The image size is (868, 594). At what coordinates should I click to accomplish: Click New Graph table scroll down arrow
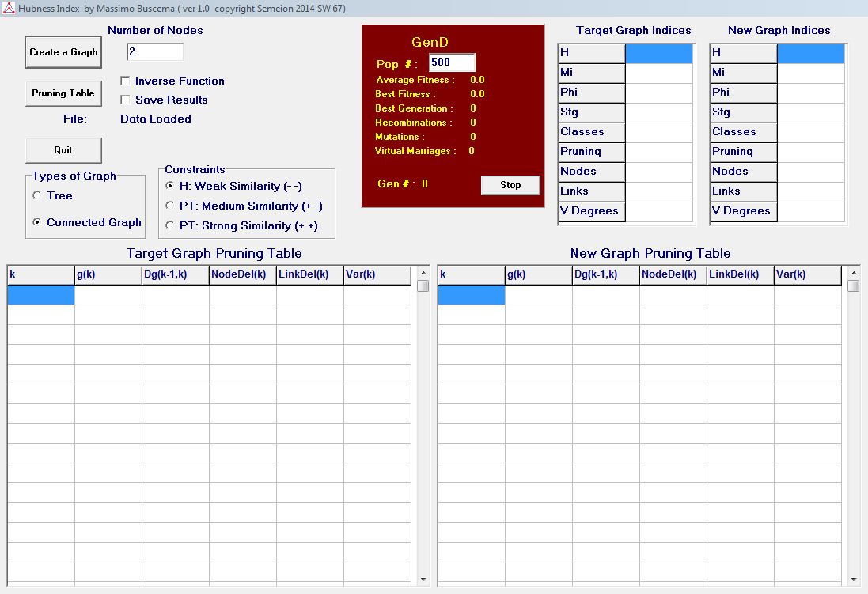pyautogui.click(x=854, y=580)
